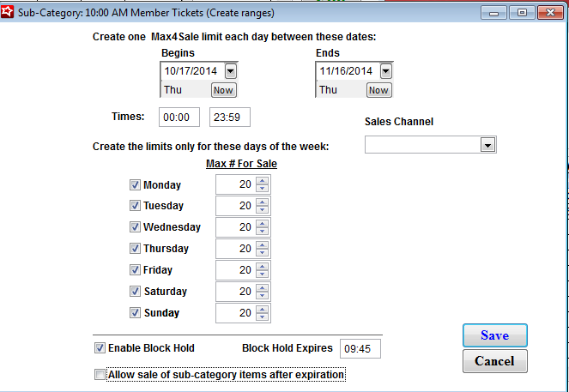Viewport: 569px width, 392px height.
Task: Decrease Tuesday max for sale value
Action: coord(262,209)
